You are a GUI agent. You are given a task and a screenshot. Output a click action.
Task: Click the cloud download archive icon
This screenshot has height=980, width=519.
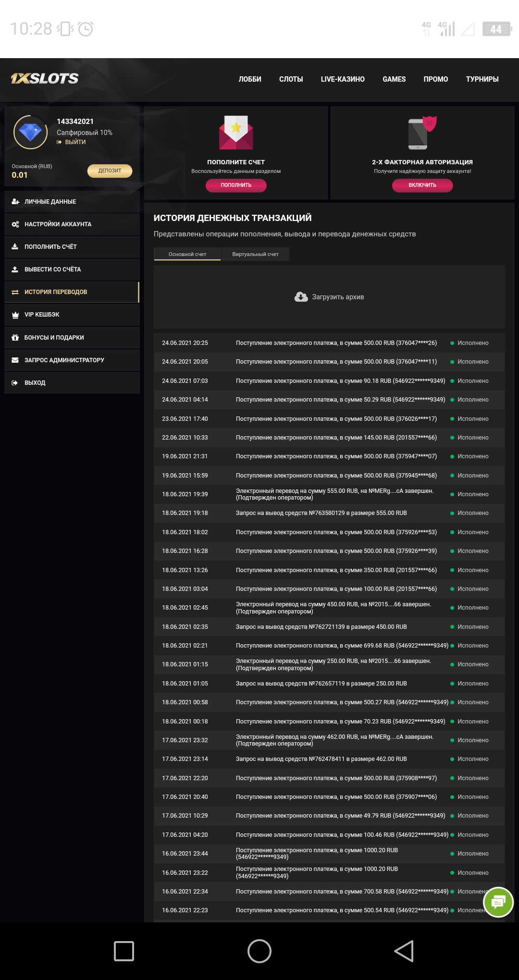pos(301,297)
